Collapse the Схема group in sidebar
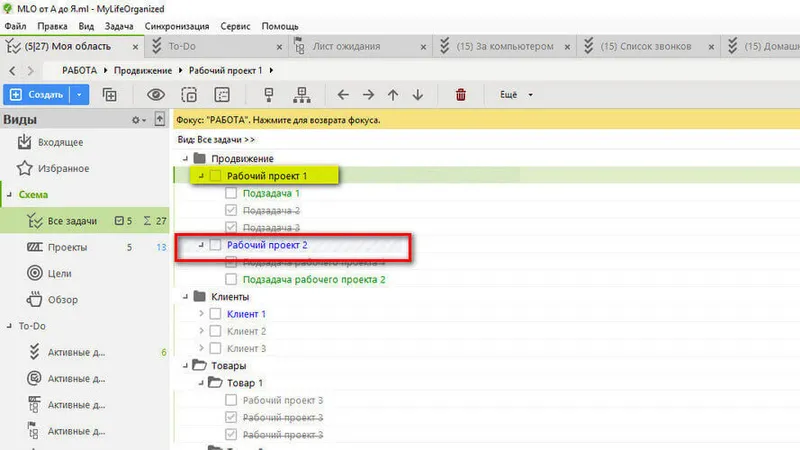 [x=9, y=194]
